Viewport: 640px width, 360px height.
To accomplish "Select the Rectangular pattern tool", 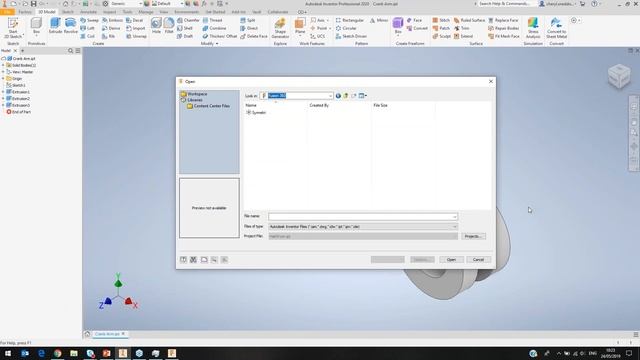I will (x=350, y=20).
